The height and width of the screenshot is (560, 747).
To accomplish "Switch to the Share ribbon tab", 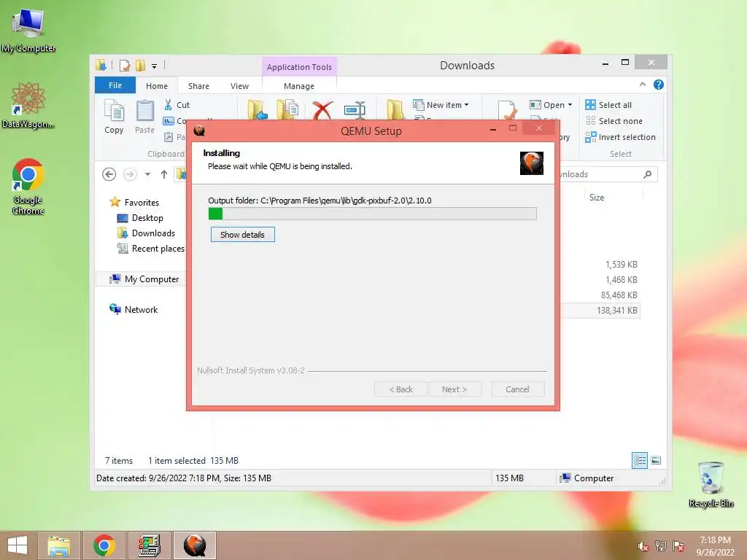I will click(x=198, y=86).
